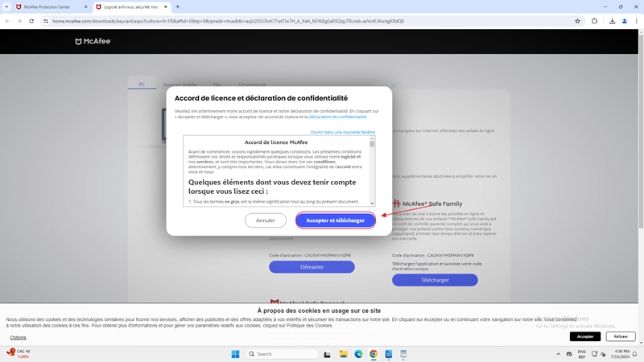Click the browser address bar URL
This screenshot has width=644, height=362.
228,21
